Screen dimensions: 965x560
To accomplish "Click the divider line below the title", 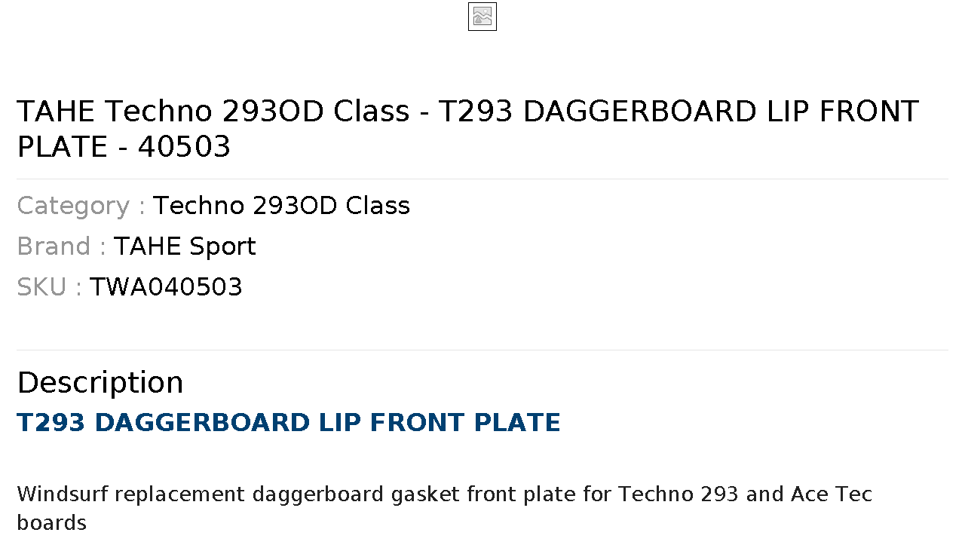I will (482, 179).
